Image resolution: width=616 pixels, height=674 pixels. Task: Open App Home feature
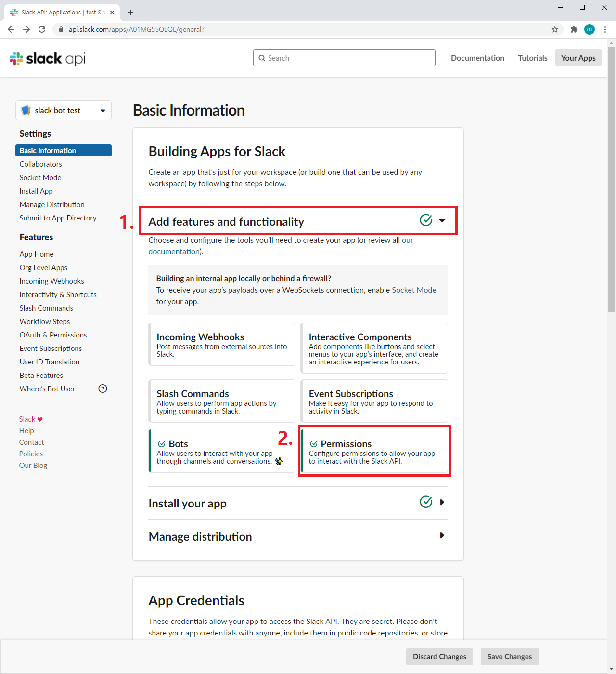(37, 254)
